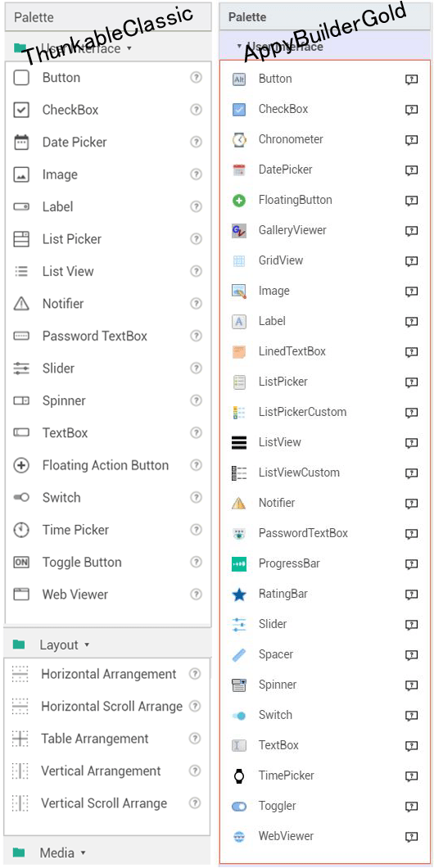Click the Notifier warning icon in Thunkable
This screenshot has width=434, height=868.
tap(21, 303)
